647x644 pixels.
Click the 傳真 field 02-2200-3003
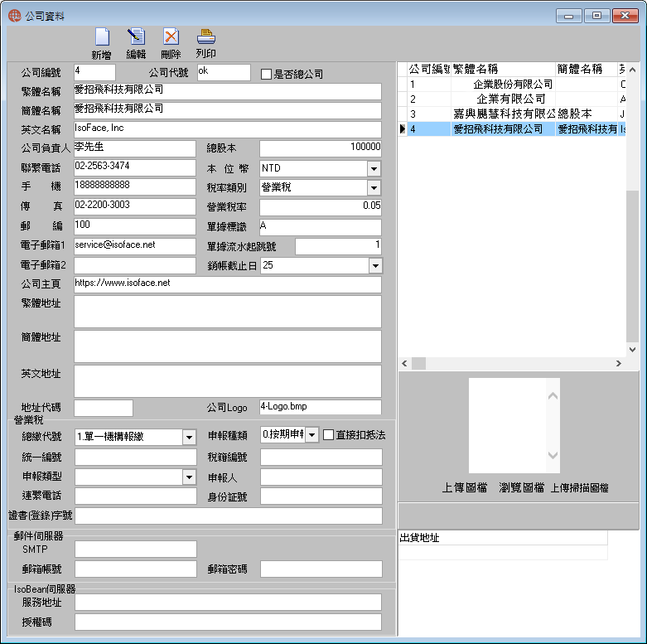pos(134,206)
